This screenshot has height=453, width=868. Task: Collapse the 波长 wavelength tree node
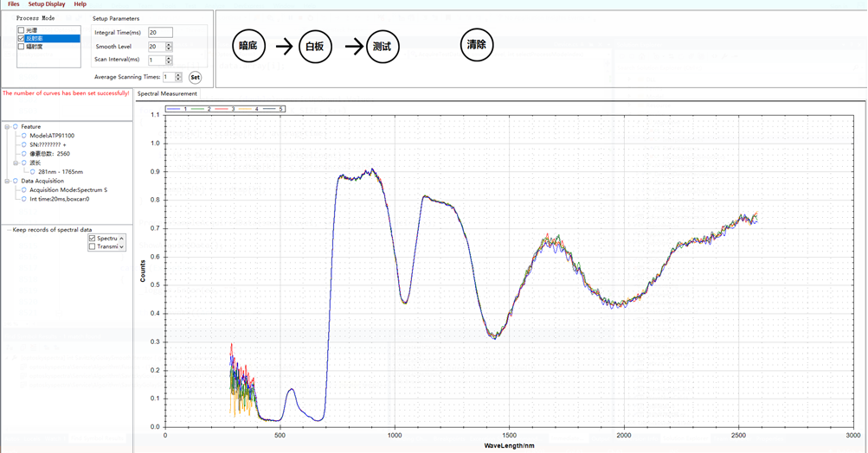[x=16, y=163]
